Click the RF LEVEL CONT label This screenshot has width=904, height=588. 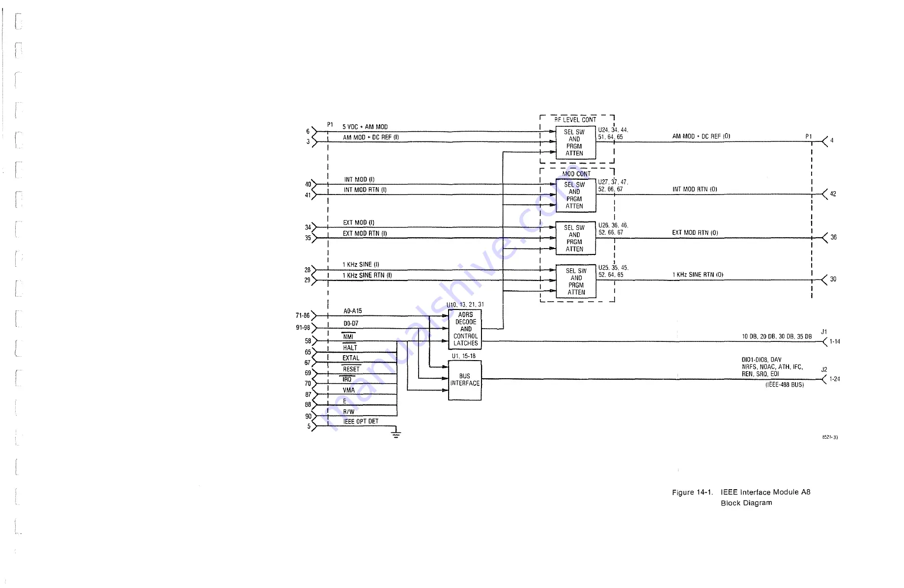point(575,120)
